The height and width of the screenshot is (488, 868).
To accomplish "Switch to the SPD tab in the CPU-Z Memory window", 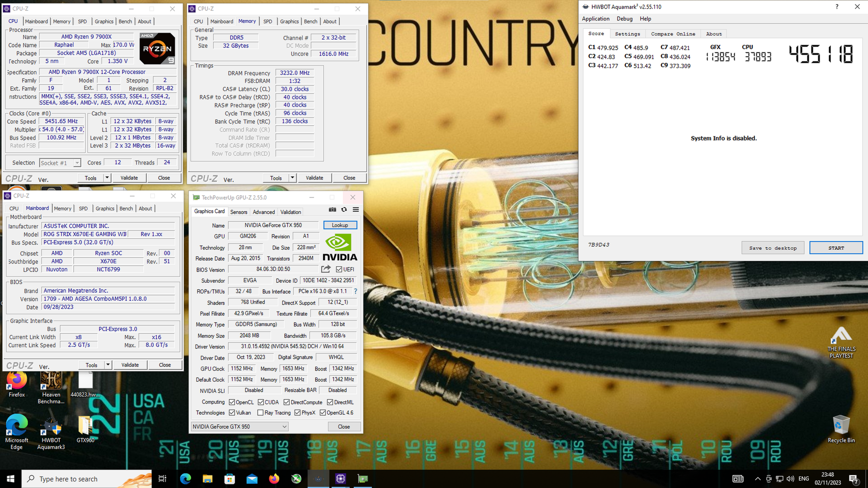I will pos(268,21).
